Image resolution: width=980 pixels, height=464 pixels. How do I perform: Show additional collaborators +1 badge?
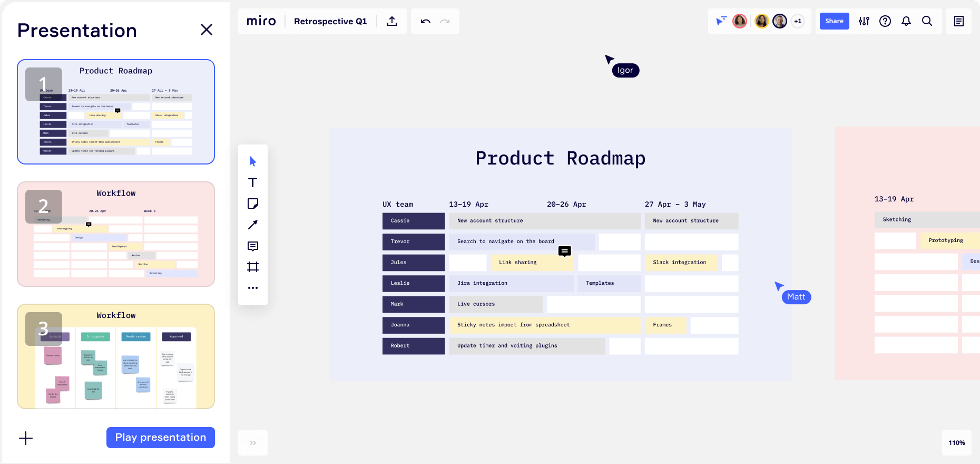point(798,21)
